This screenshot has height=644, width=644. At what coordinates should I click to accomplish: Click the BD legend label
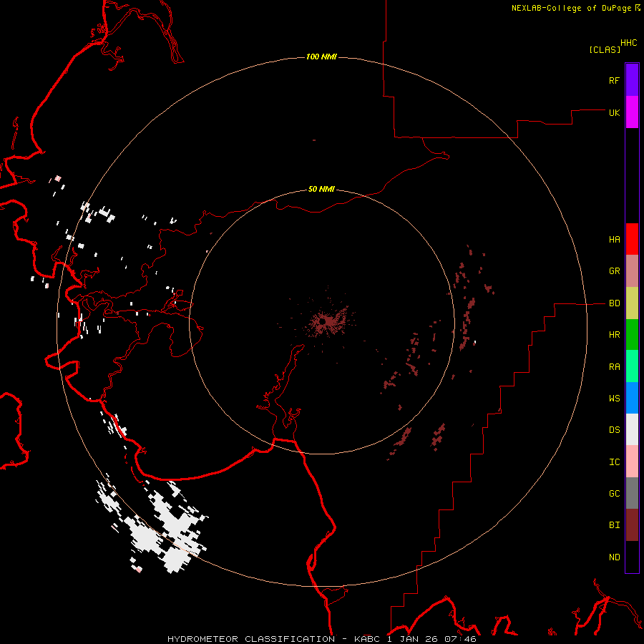tap(614, 303)
